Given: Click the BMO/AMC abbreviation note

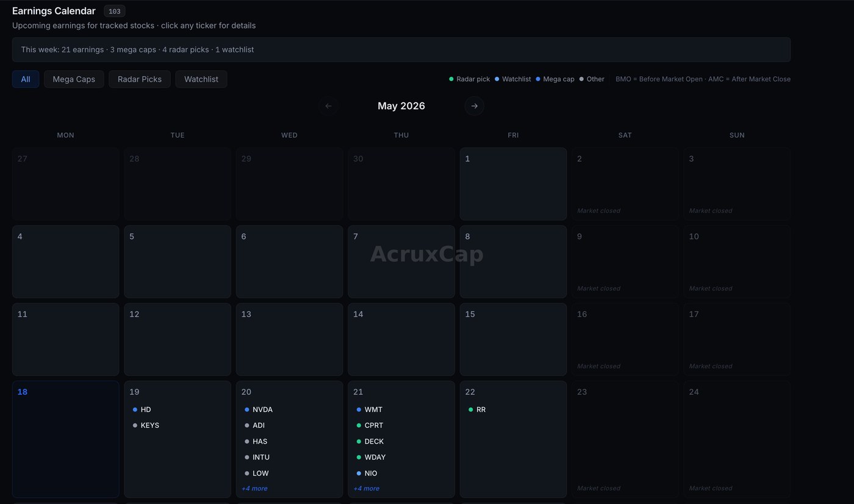Looking at the screenshot, I should (x=703, y=79).
